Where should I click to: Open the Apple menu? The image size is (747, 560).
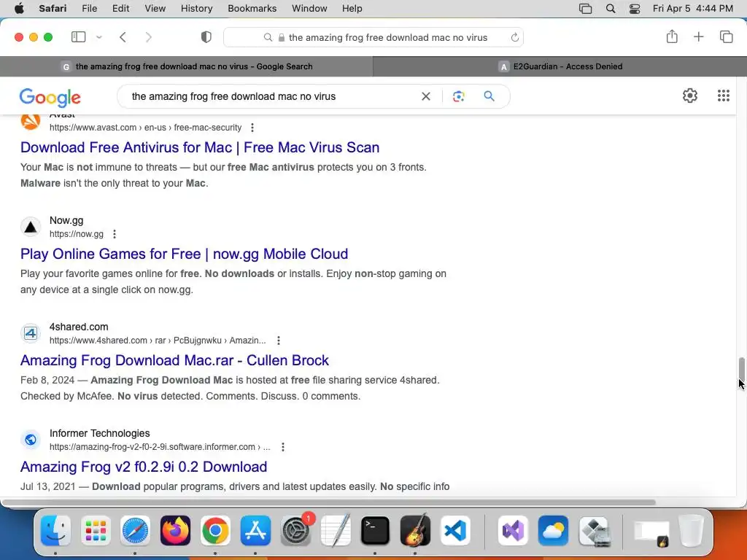(19, 9)
